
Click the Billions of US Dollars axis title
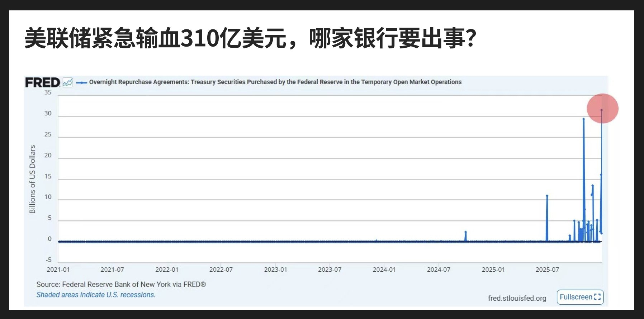[x=32, y=179]
